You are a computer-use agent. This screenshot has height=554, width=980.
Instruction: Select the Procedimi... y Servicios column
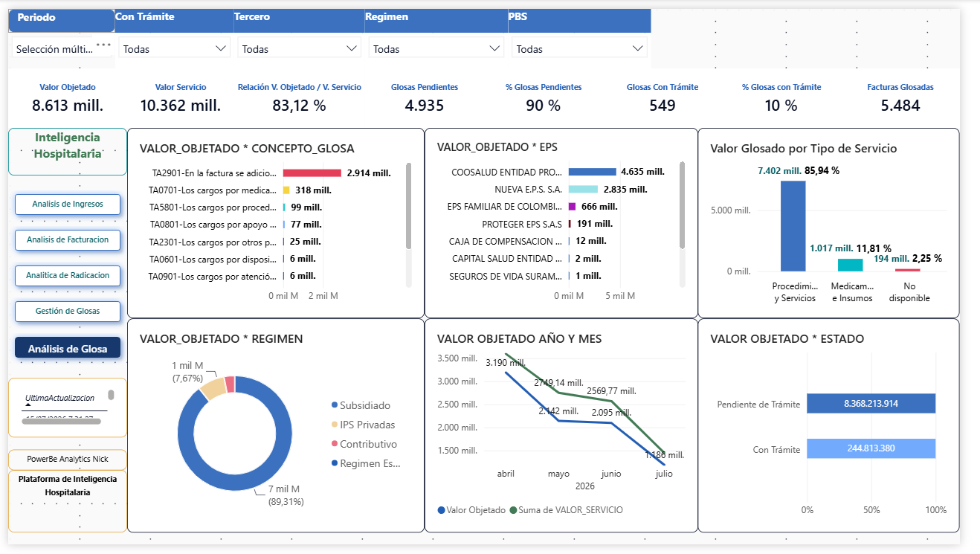click(793, 226)
